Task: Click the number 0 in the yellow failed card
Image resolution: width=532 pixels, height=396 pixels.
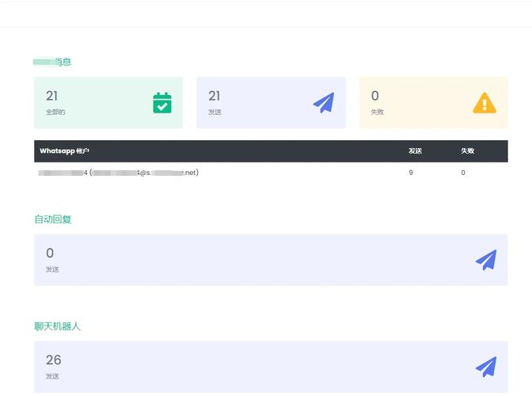Action: [x=375, y=96]
